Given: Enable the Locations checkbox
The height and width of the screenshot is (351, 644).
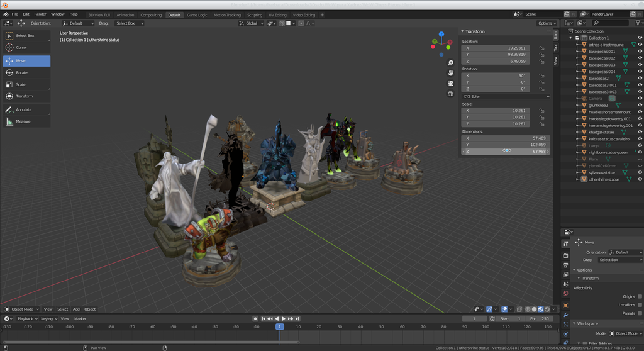Looking at the screenshot, I should point(640,305).
